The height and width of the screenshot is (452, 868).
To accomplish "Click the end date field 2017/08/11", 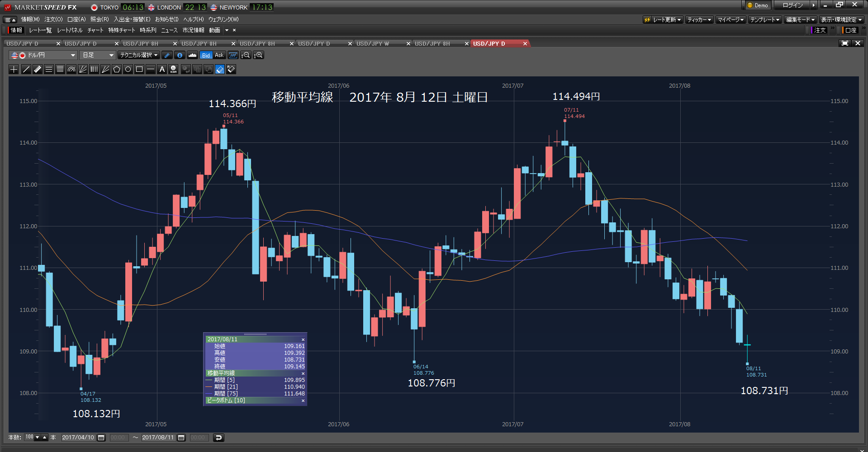I will (158, 438).
